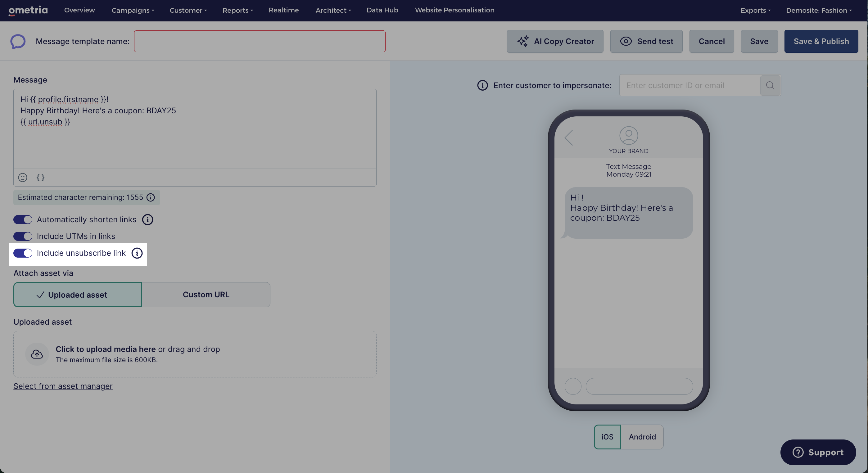The width and height of the screenshot is (868, 473).
Task: Focus the customer ID or email field
Action: [690, 86]
